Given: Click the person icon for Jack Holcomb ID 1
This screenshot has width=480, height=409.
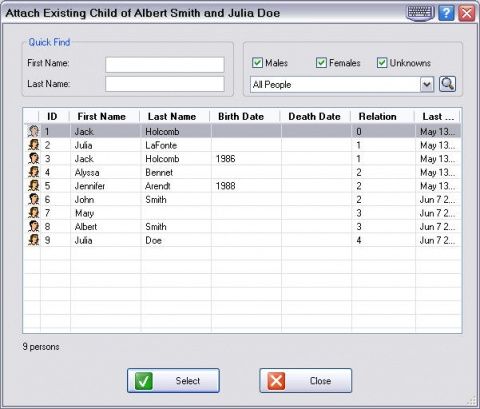Looking at the screenshot, I should [x=34, y=131].
